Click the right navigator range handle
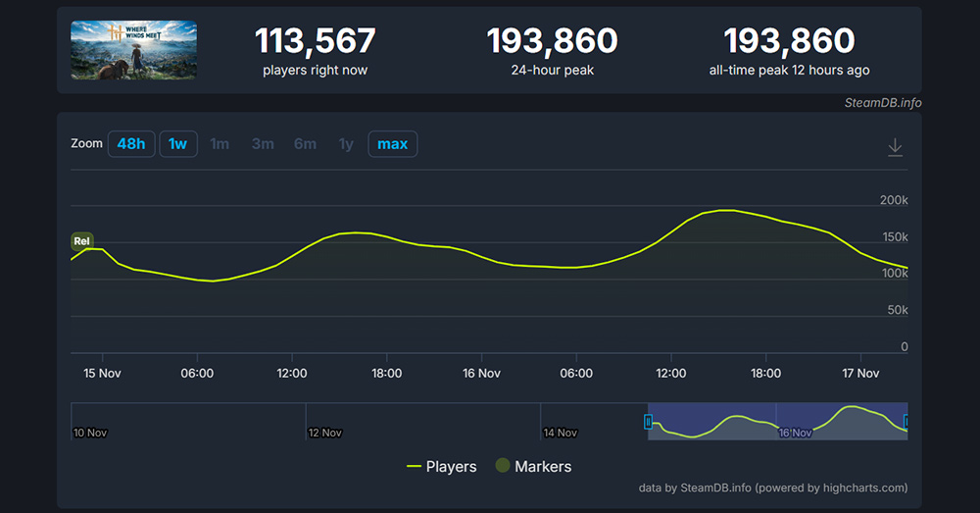 point(906,422)
